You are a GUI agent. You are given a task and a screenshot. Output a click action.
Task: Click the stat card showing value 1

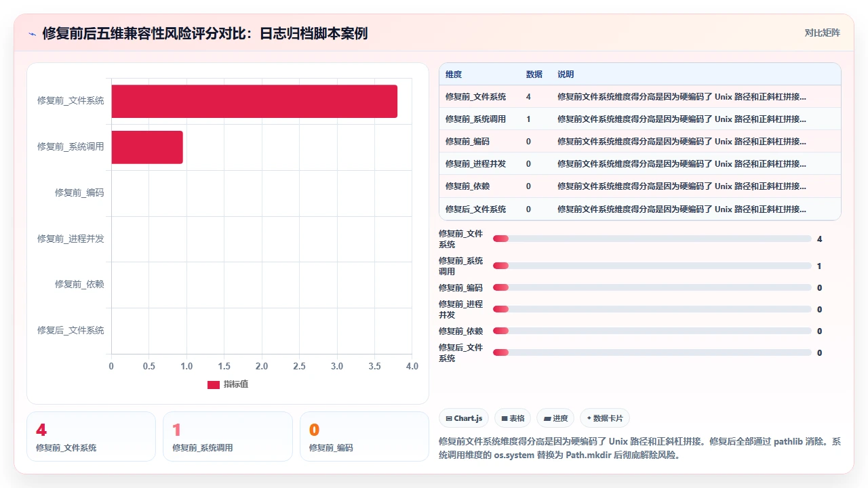click(x=228, y=436)
